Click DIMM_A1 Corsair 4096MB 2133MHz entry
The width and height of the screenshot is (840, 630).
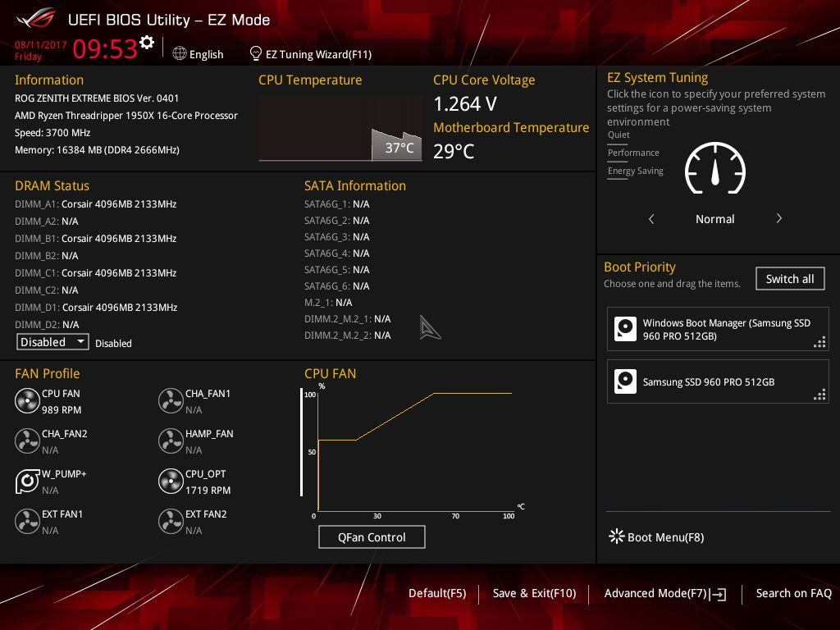pyautogui.click(x=96, y=204)
